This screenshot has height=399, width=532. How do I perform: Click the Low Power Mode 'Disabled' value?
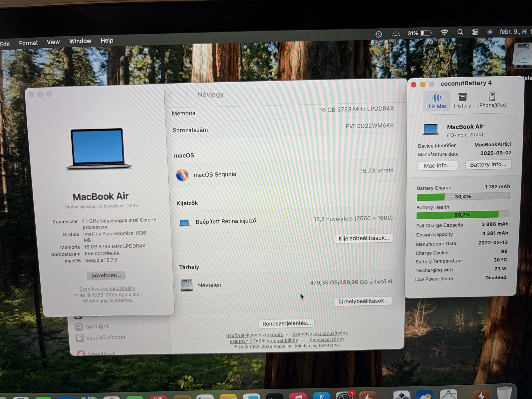(x=496, y=277)
